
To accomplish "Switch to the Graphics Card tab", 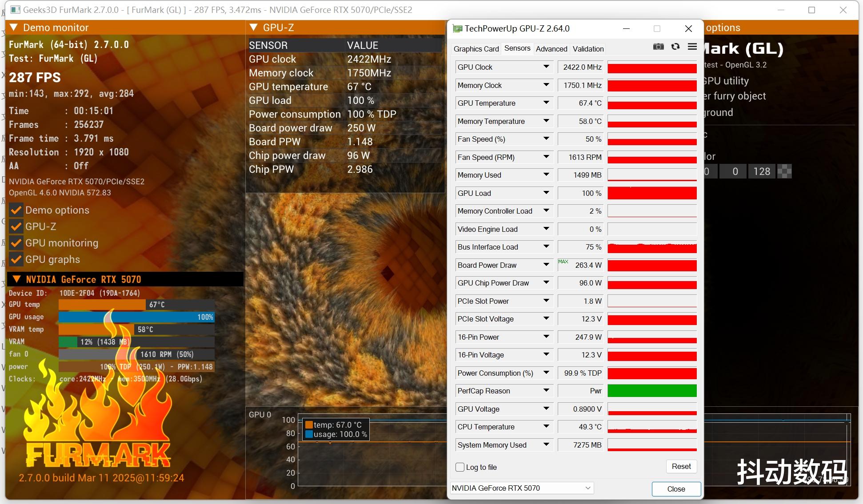I will (476, 49).
